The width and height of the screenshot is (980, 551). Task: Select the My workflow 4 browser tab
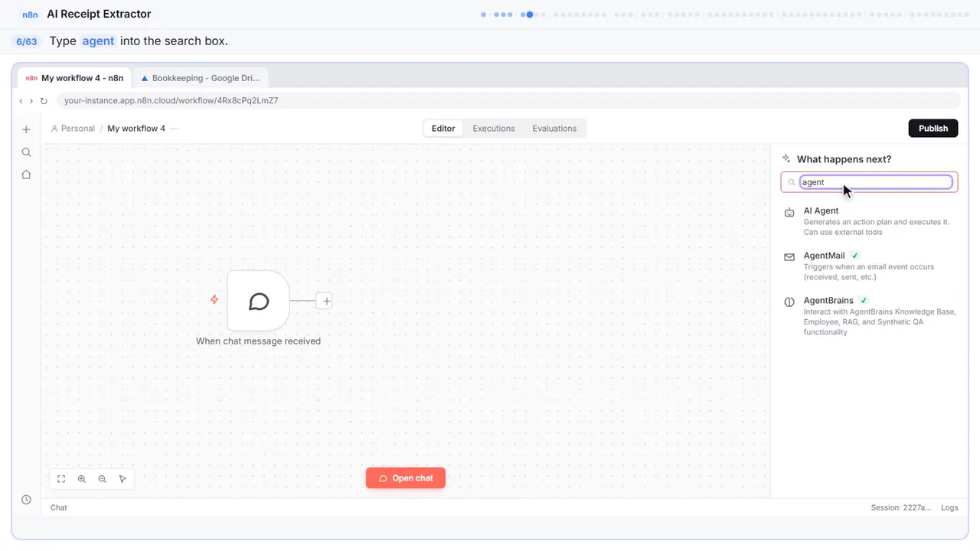click(74, 78)
